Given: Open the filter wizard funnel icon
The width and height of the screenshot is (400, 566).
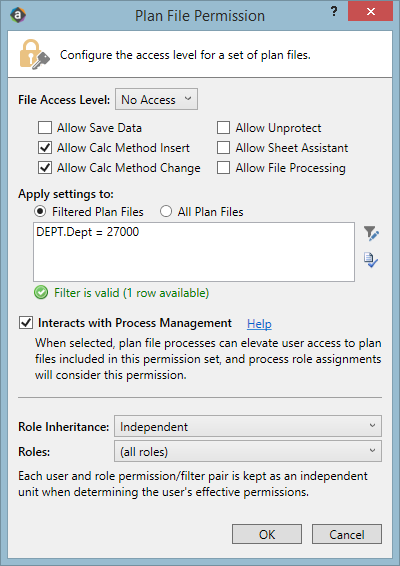Looking at the screenshot, I should point(371,233).
